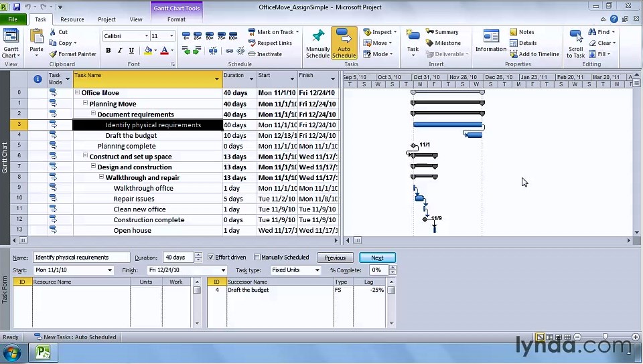Viewport: 643px width, 364px height.
Task: Increase the % Complete spinner value
Action: [393, 268]
